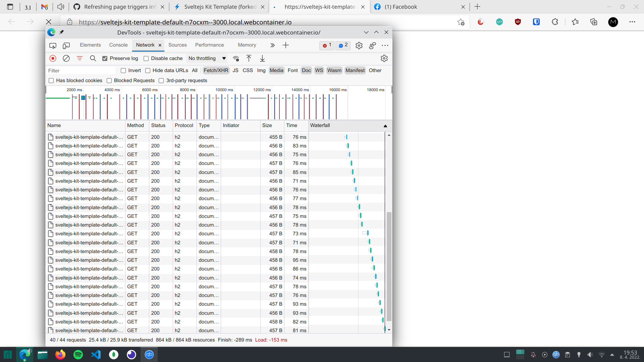Open network panel settings gear
This screenshot has height=362, width=644.
tap(384, 58)
